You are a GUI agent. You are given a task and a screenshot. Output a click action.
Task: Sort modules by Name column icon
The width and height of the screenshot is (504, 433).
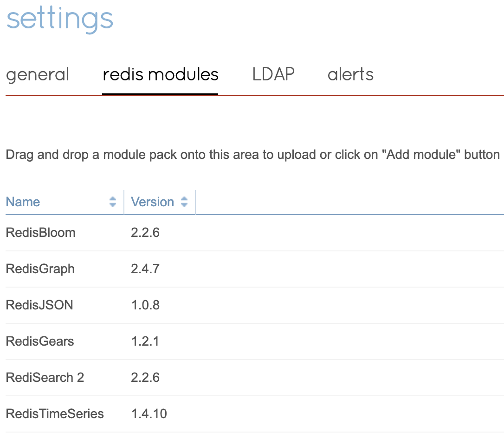tap(113, 202)
